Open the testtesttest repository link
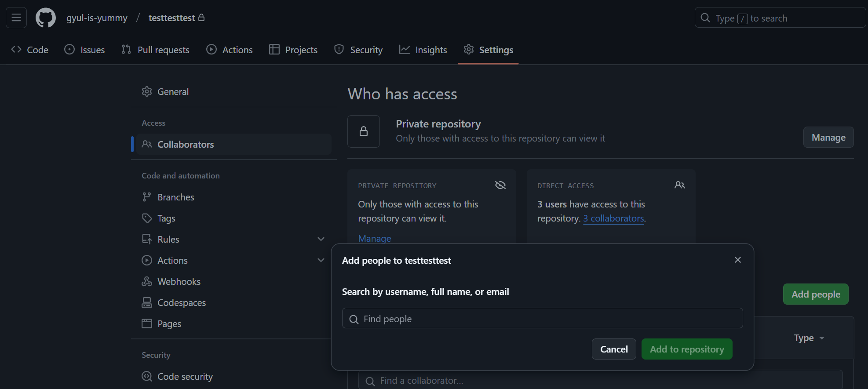Screen dimensions: 868x389 (x=171, y=18)
